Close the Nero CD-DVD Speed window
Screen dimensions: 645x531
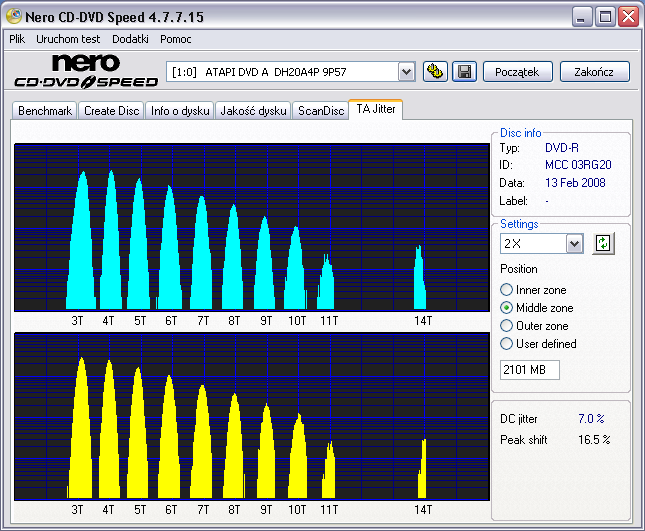629,17
